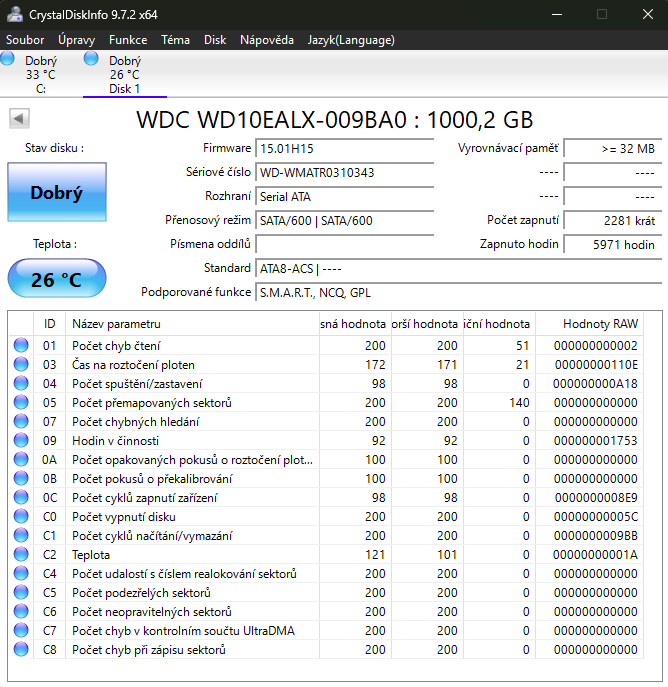668x687 pixels.
Task: Click status orb for Počet chyb čtení
Action: click(21, 346)
